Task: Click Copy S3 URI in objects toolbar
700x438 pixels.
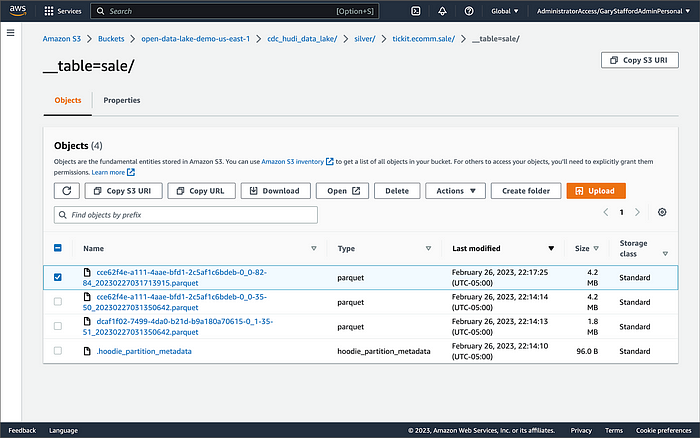Action: [x=124, y=191]
